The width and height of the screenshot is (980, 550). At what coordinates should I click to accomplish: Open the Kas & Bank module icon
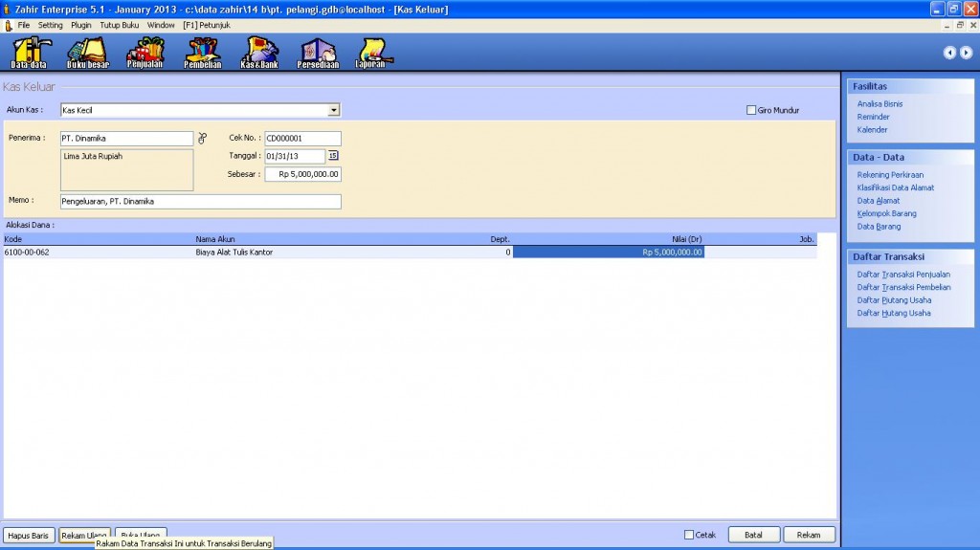point(259,53)
